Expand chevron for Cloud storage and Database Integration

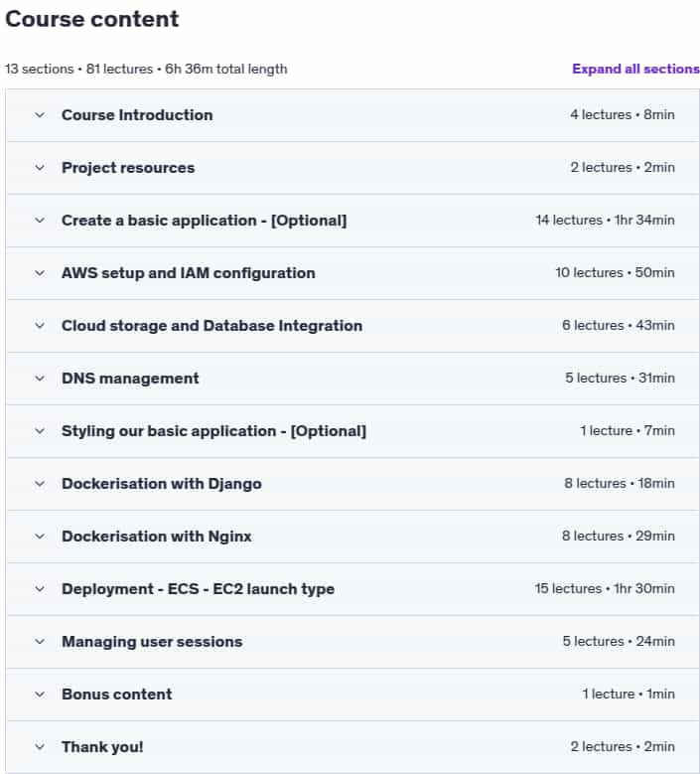coord(40,326)
